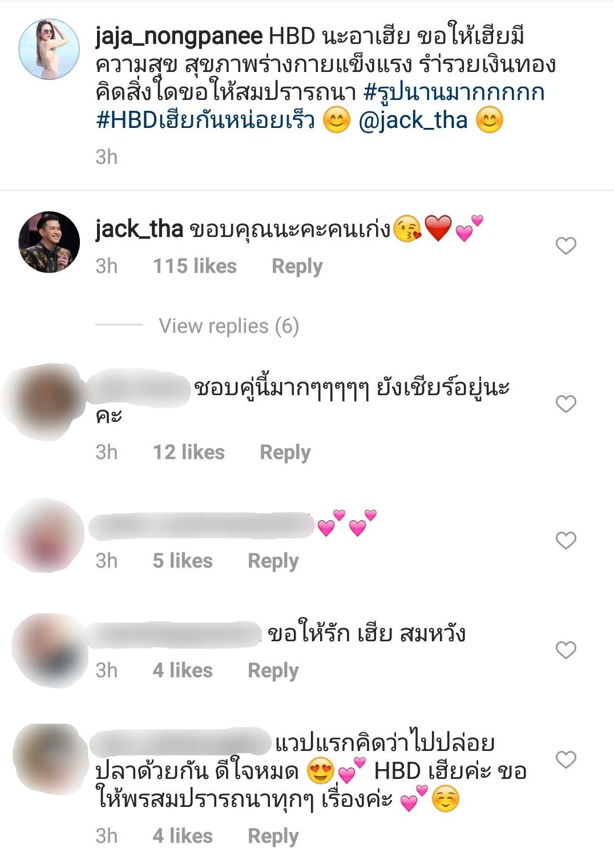
Task: Open the jaja_nongpanee username link
Action: click(179, 37)
